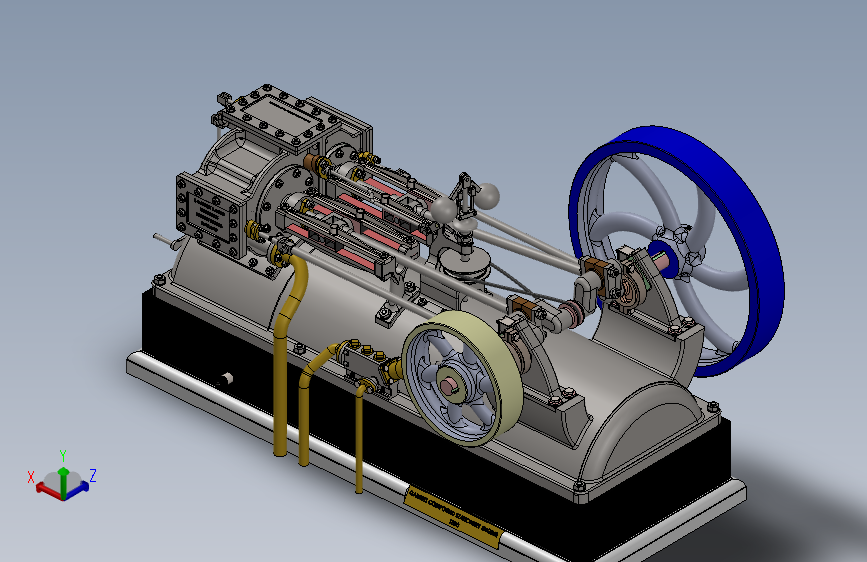Image resolution: width=867 pixels, height=562 pixels.
Task: Select the bolted valve chest cover on top
Action: click(282, 117)
